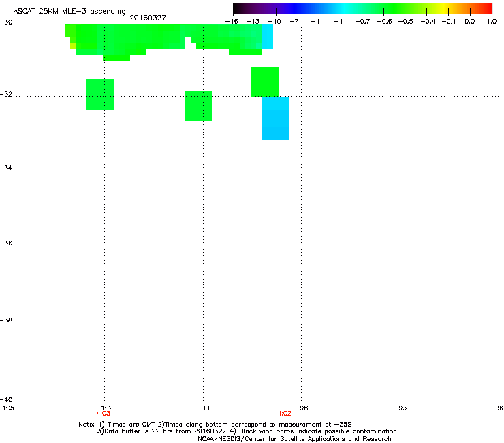Click the green data block left of -96 line
Screen dimensions: 504x443
(264, 82)
